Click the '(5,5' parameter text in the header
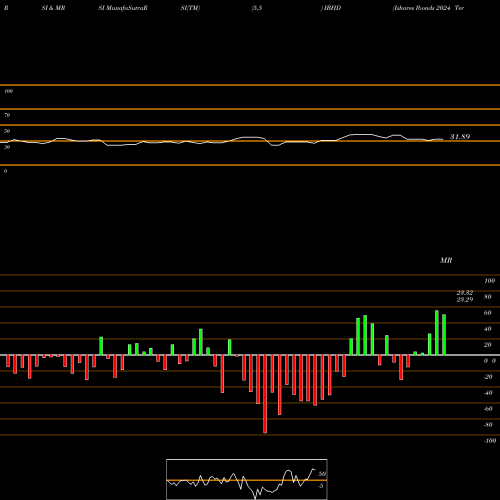 (257, 8)
